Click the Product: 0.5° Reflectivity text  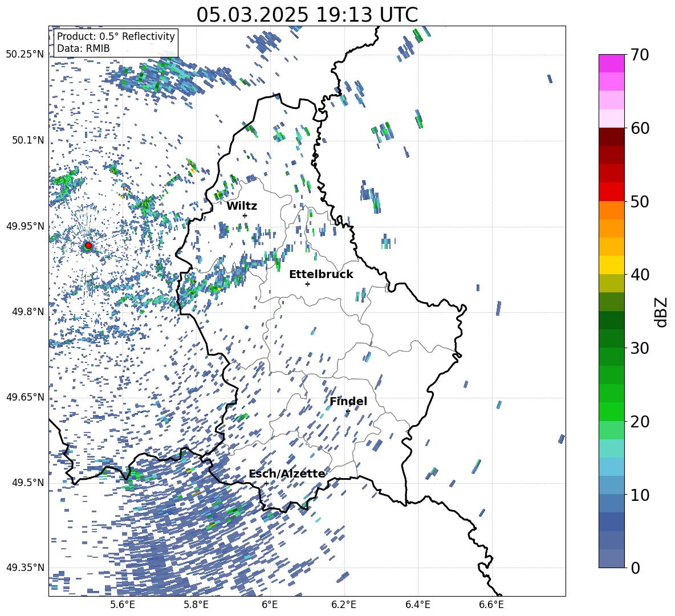[116, 36]
